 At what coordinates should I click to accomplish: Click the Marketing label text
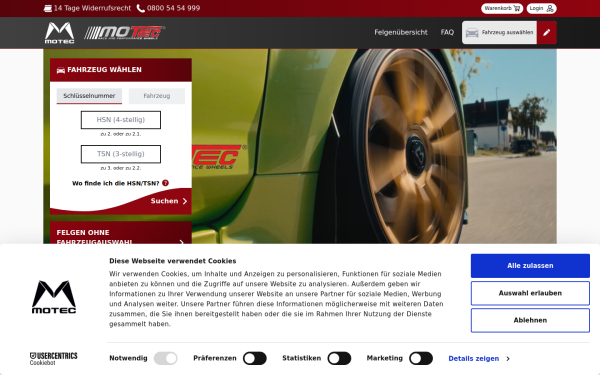click(385, 358)
